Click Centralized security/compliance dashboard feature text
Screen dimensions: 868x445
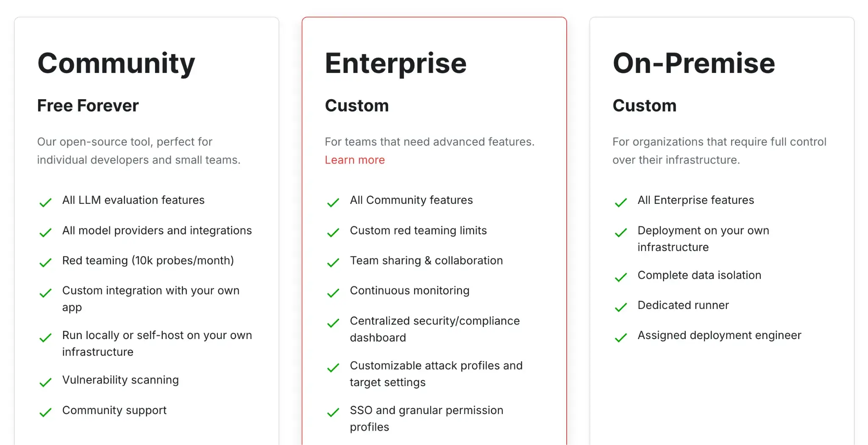pyautogui.click(x=434, y=329)
